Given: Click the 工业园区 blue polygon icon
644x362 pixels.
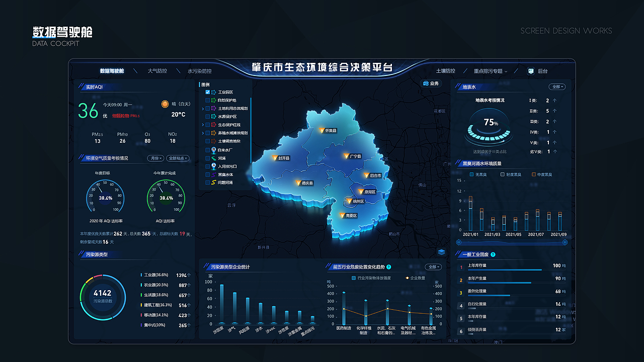Looking at the screenshot, I should (x=213, y=93).
